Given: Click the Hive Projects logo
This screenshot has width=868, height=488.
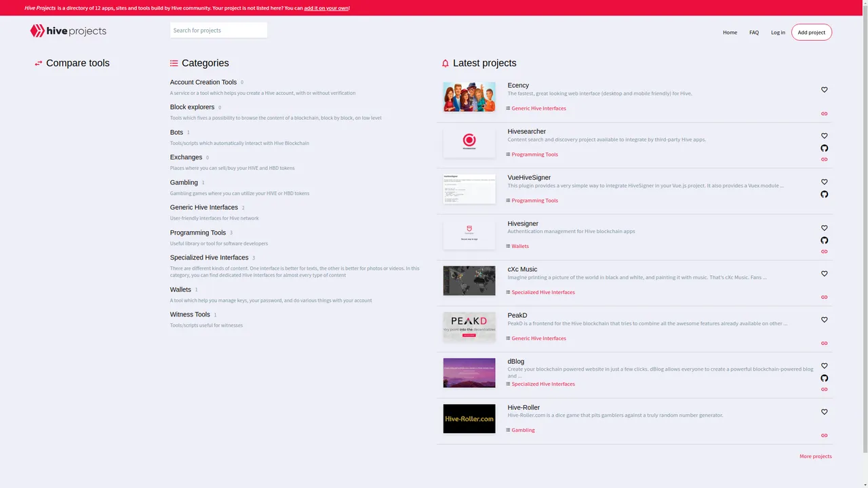Looking at the screenshot, I should pos(68,31).
